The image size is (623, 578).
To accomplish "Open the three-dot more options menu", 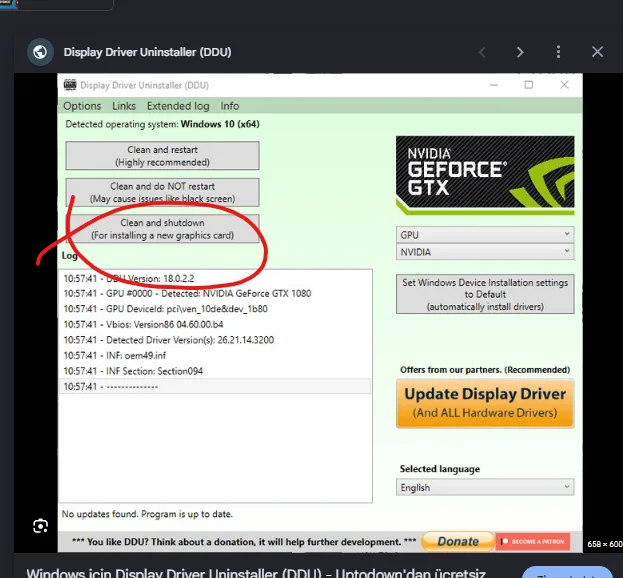I will [x=558, y=52].
